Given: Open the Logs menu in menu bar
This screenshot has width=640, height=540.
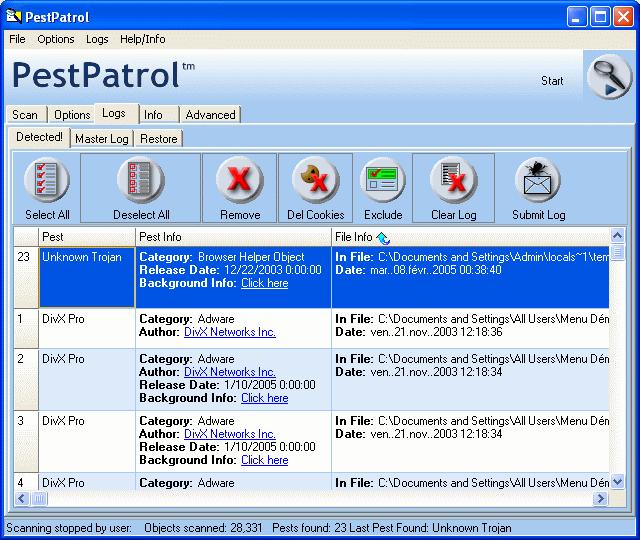Looking at the screenshot, I should [x=97, y=39].
